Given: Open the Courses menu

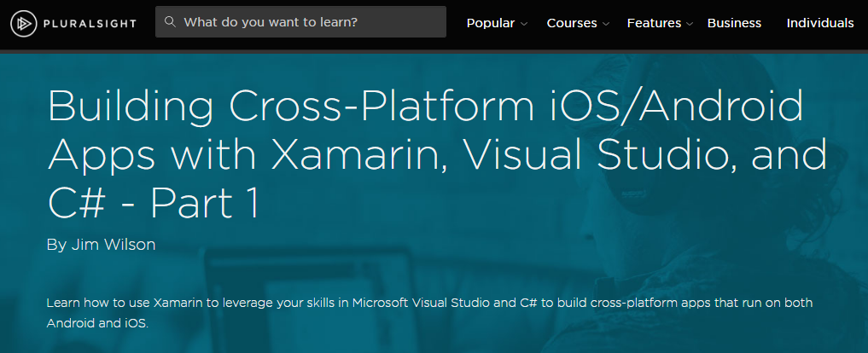Looking at the screenshot, I should click(x=572, y=23).
